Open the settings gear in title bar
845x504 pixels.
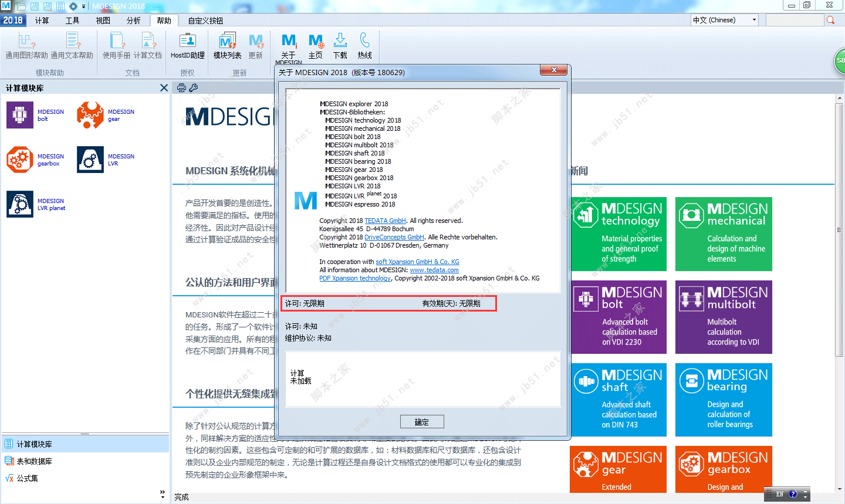[x=73, y=6]
